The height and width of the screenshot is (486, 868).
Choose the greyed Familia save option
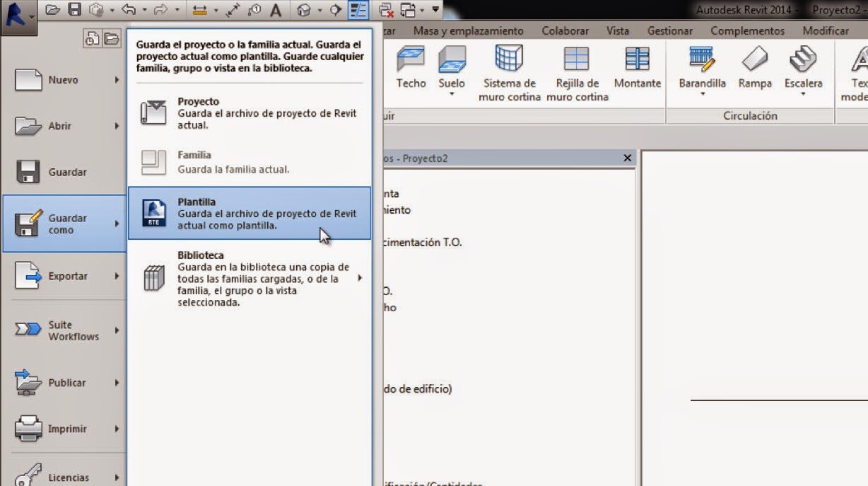pos(249,162)
